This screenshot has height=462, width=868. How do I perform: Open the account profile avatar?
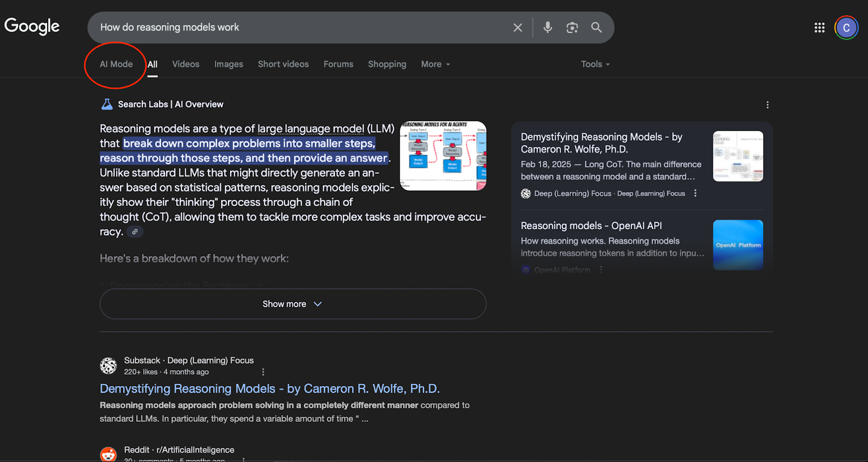click(846, 28)
